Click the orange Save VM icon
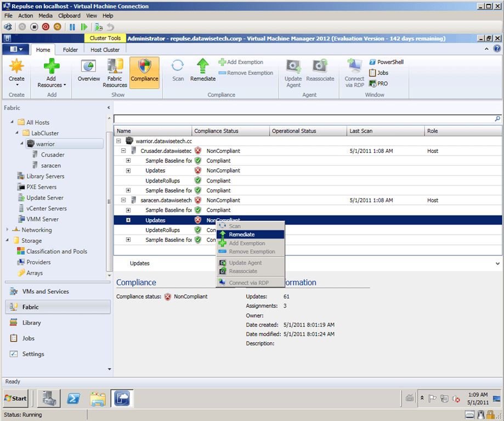The width and height of the screenshot is (504, 421). click(57, 27)
